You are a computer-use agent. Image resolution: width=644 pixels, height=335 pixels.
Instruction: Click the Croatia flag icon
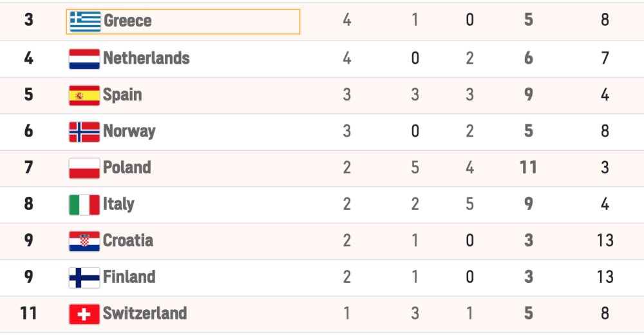coord(84,241)
